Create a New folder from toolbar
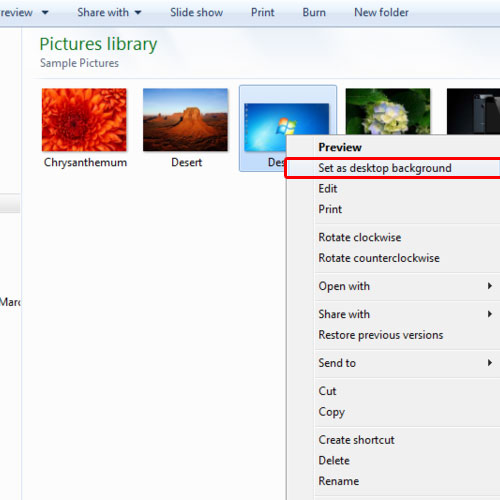The image size is (500, 500). (381, 12)
